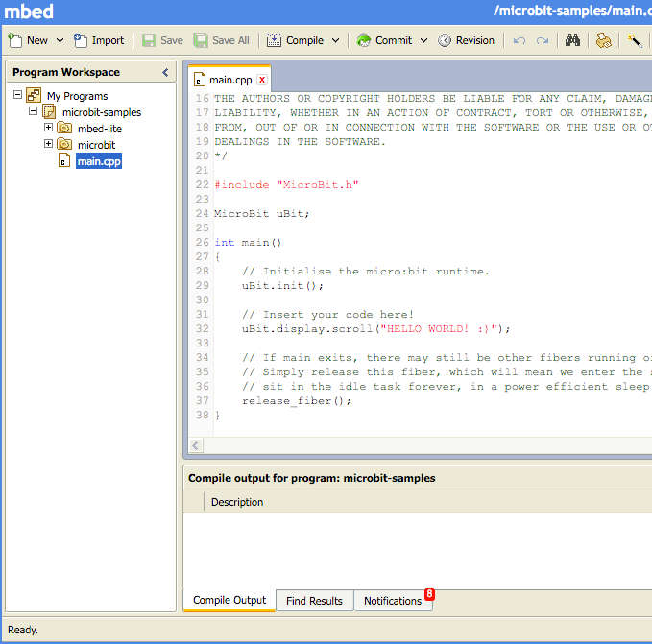Click the red notification badge showing 8
The height and width of the screenshot is (644, 652).
[x=429, y=594]
